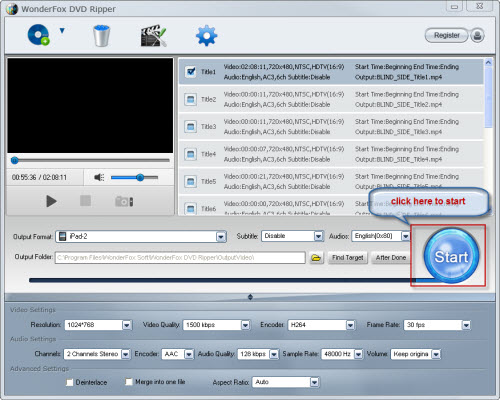Open dropdown arrow next to disc icon
The height and width of the screenshot is (400, 500).
click(62, 31)
